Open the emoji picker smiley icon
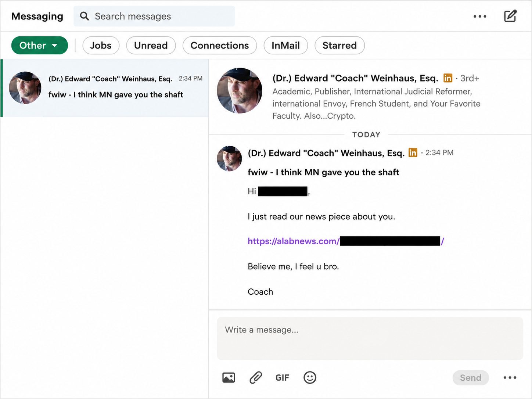 click(x=310, y=378)
